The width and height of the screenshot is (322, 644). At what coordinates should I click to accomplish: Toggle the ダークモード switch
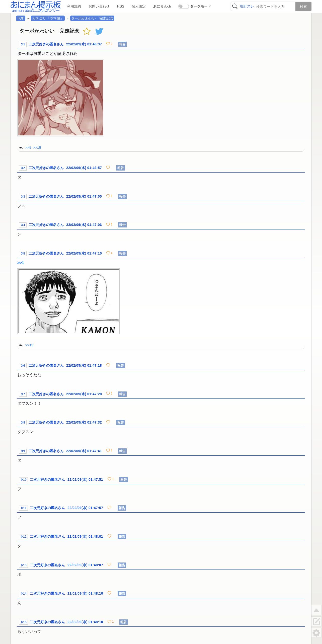tap(183, 6)
